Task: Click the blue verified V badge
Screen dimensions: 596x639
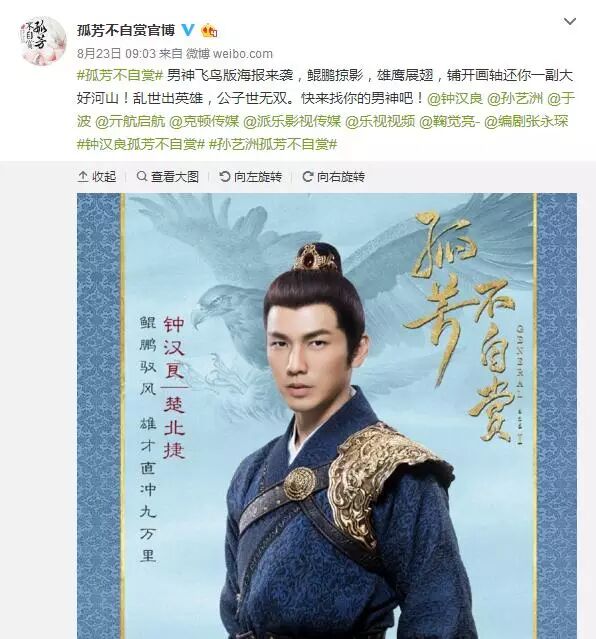Action: click(x=188, y=30)
